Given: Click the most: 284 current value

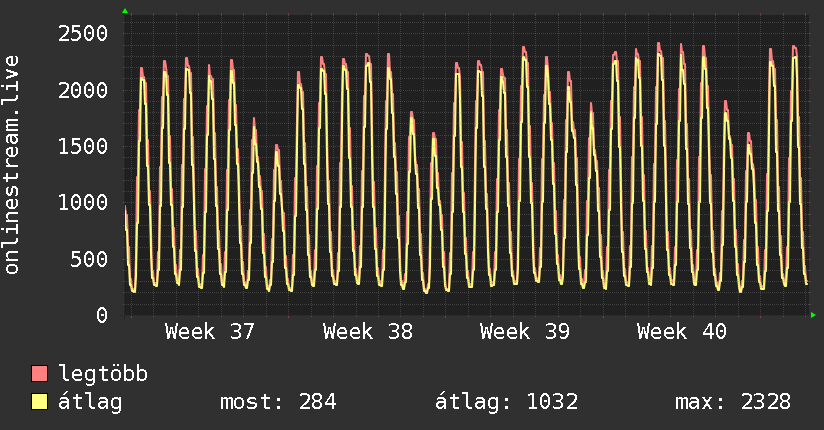Looking at the screenshot, I should [278, 402].
